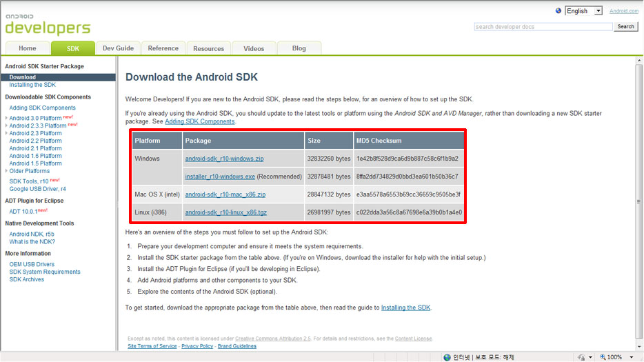Open Privacy Policy link
The image size is (644, 362).
point(197,346)
